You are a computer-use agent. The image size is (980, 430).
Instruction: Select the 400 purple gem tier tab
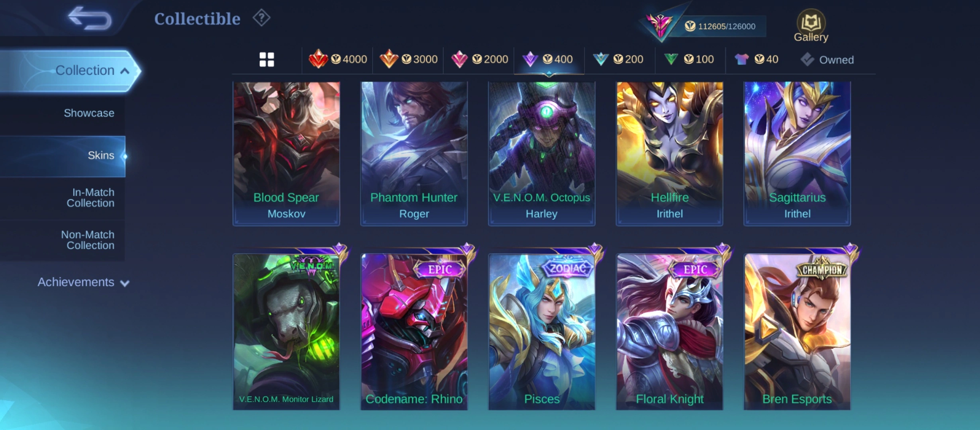[x=549, y=59]
